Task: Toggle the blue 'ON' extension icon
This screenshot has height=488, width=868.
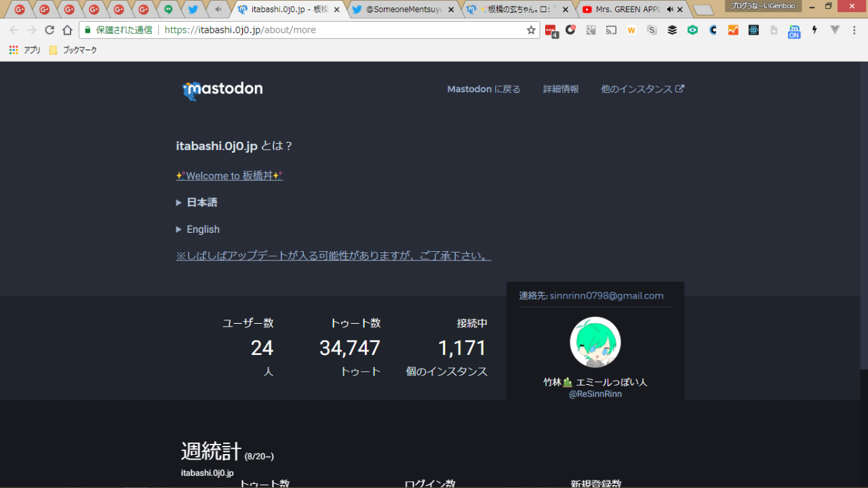Action: (793, 31)
